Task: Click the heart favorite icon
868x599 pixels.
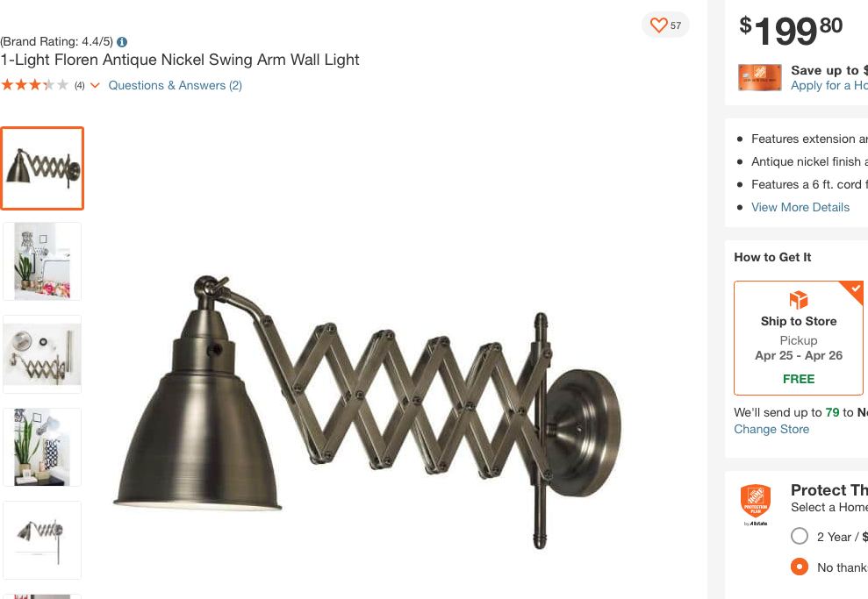Action: point(658,25)
